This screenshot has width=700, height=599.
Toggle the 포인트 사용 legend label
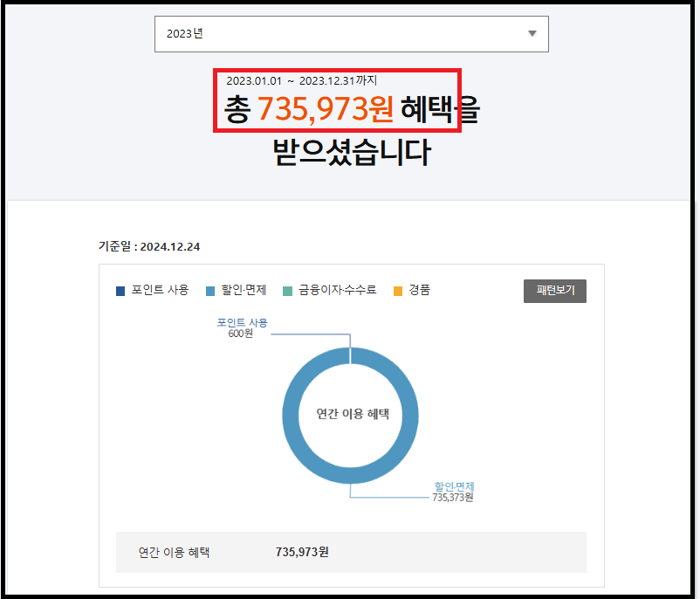point(160,290)
